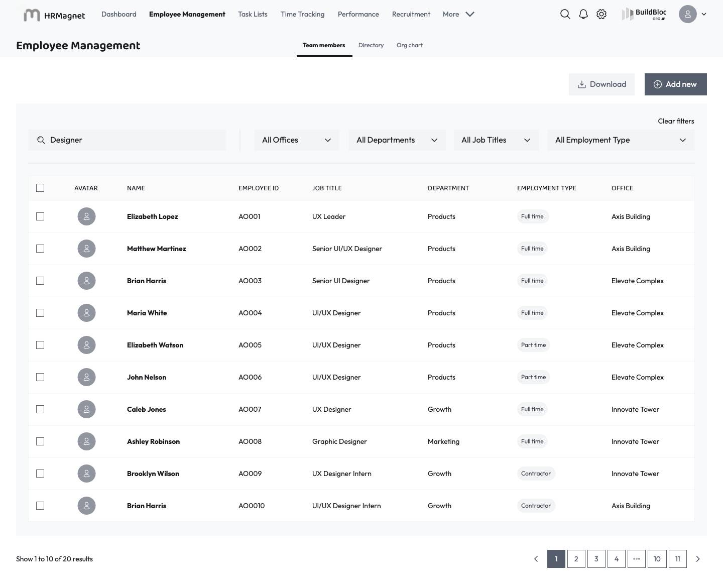
Task: Click the HRMagnet logo icon
Action: pyautogui.click(x=32, y=15)
